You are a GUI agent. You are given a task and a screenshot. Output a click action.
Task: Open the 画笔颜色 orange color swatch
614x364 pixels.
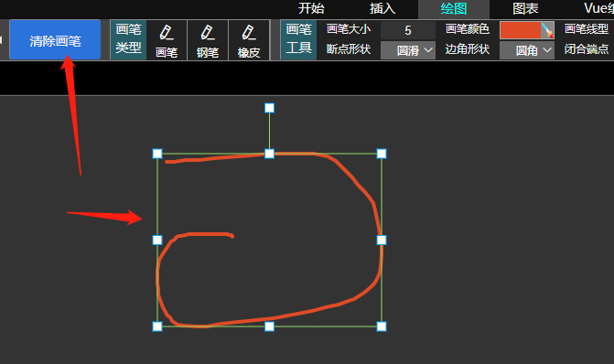point(521,30)
